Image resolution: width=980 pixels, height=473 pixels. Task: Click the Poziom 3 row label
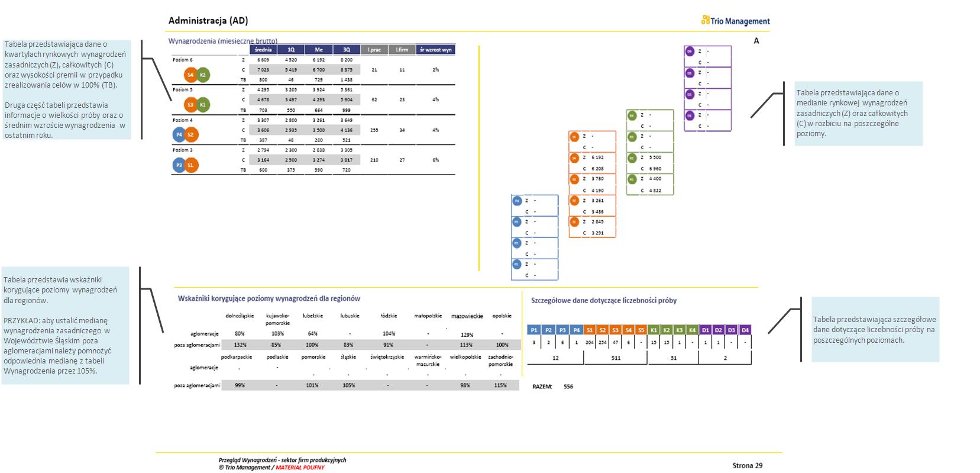182,150
